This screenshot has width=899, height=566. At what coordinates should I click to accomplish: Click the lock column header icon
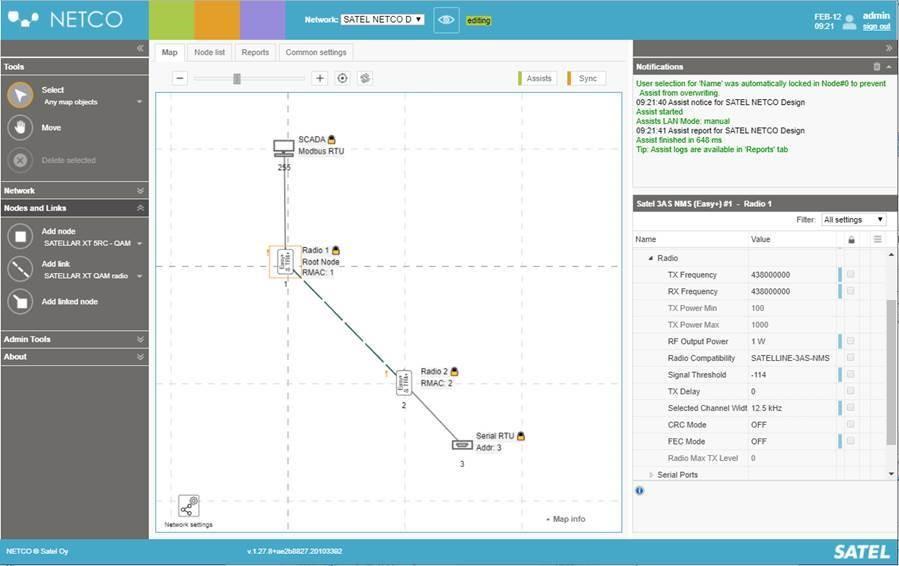(851, 240)
